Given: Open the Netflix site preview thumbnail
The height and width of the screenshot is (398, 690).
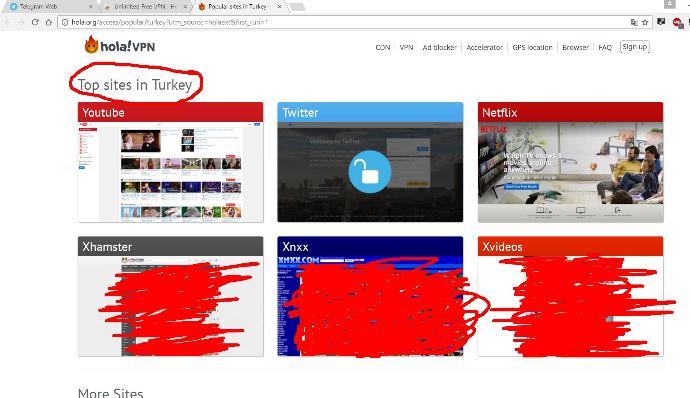Looking at the screenshot, I should 570,172.
